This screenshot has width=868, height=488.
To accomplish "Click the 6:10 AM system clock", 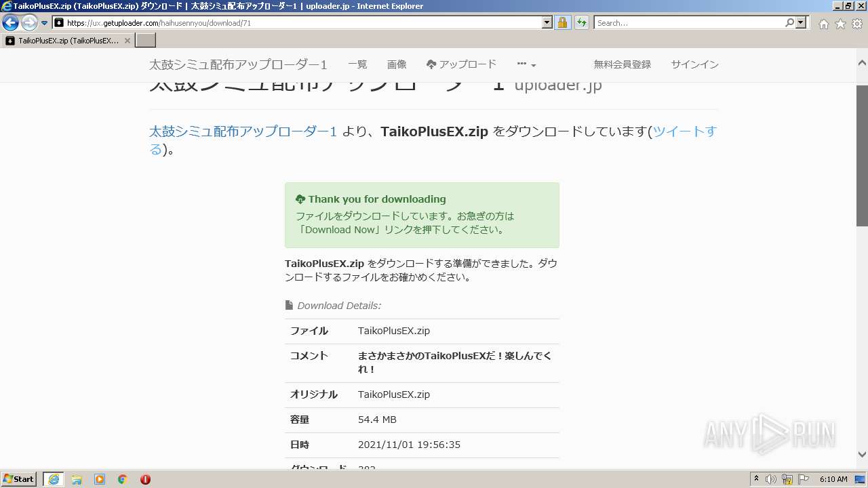I will coord(833,479).
